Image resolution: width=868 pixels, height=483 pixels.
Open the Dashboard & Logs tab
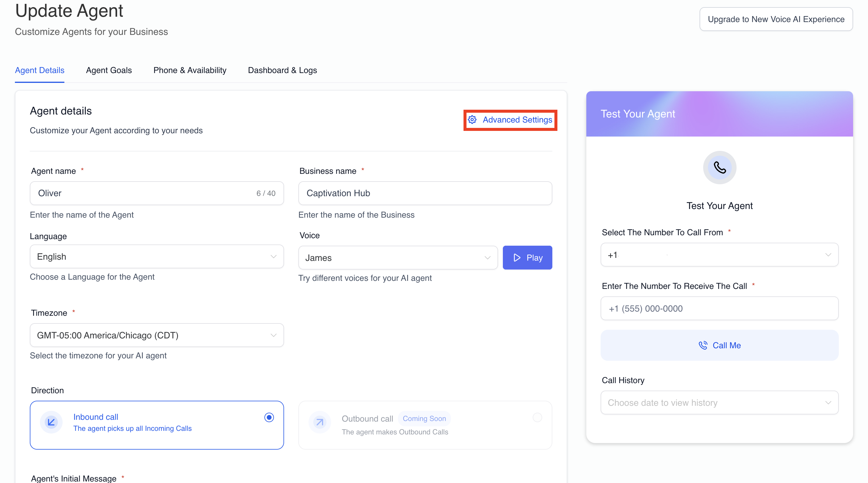click(282, 70)
